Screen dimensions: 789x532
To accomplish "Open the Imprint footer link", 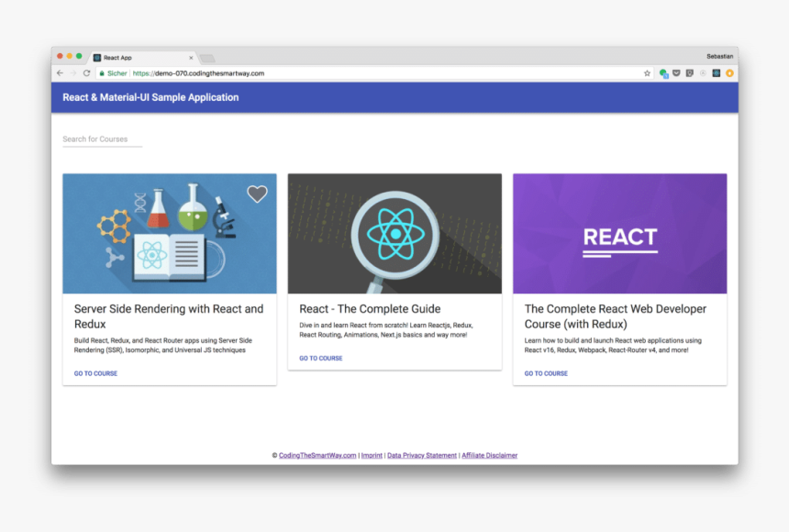I will 372,456.
